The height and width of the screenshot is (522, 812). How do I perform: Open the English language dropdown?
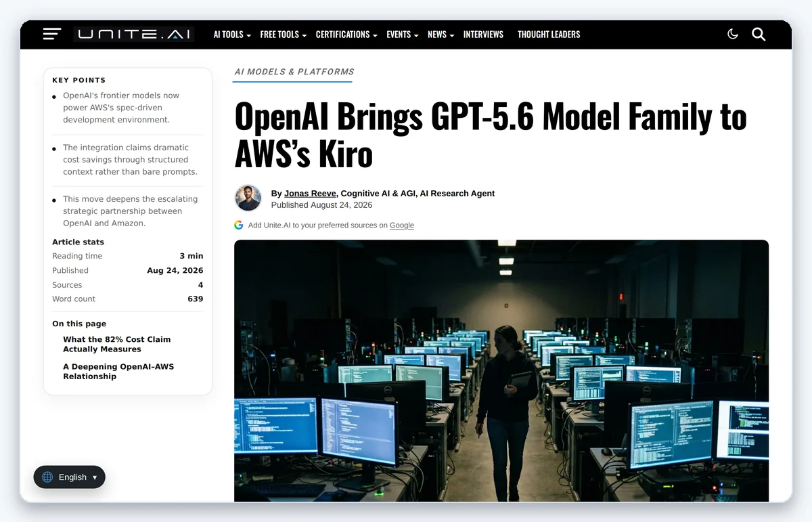click(x=70, y=477)
